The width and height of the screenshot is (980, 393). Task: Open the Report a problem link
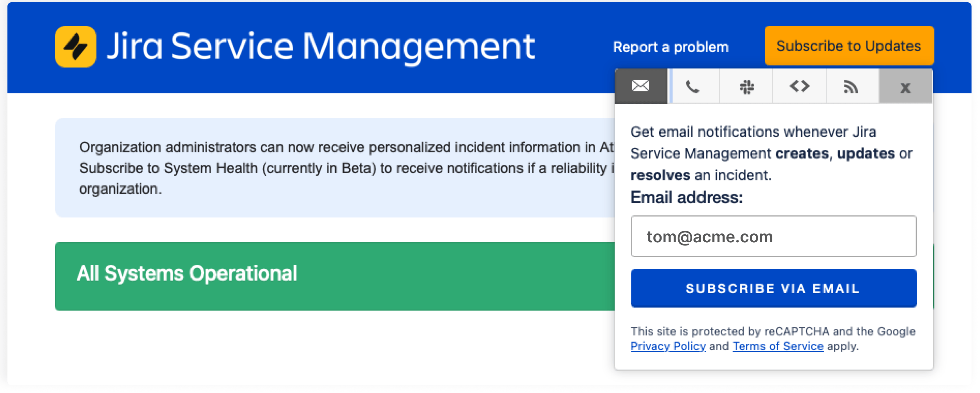point(670,46)
